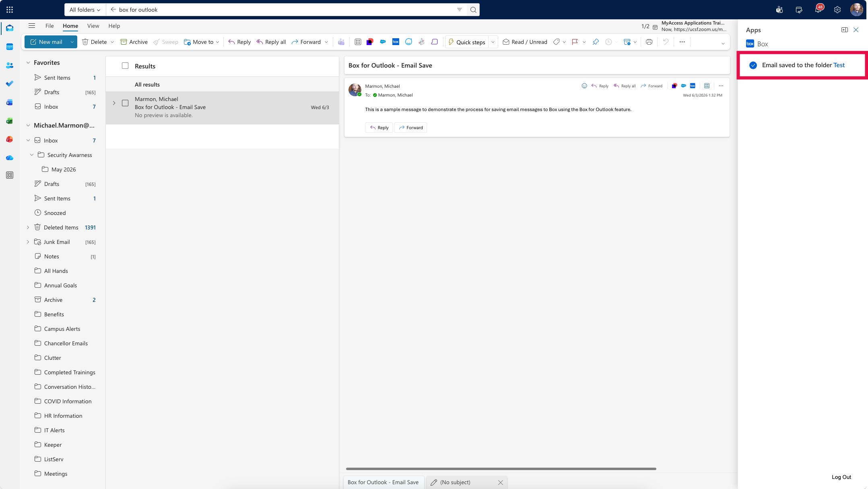This screenshot has height=489, width=868.
Task: Click the Box icon in message header
Action: (693, 86)
